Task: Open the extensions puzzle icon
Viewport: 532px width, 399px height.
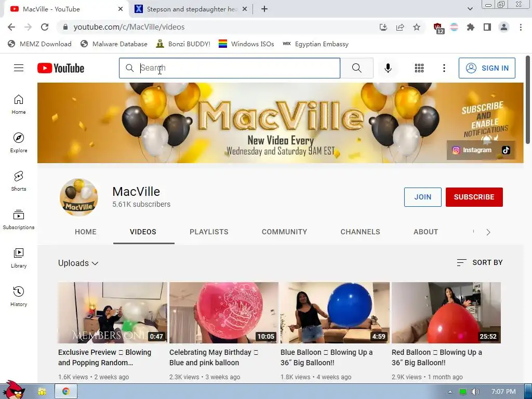Action: pos(471,27)
